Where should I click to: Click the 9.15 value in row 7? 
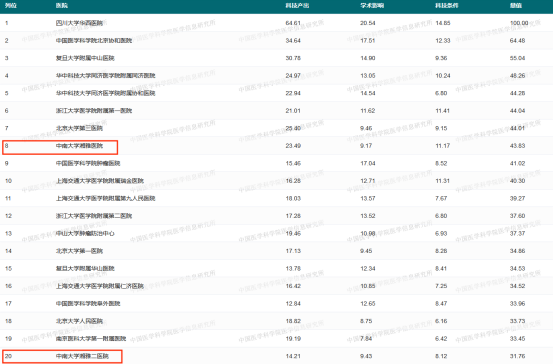[441, 128]
